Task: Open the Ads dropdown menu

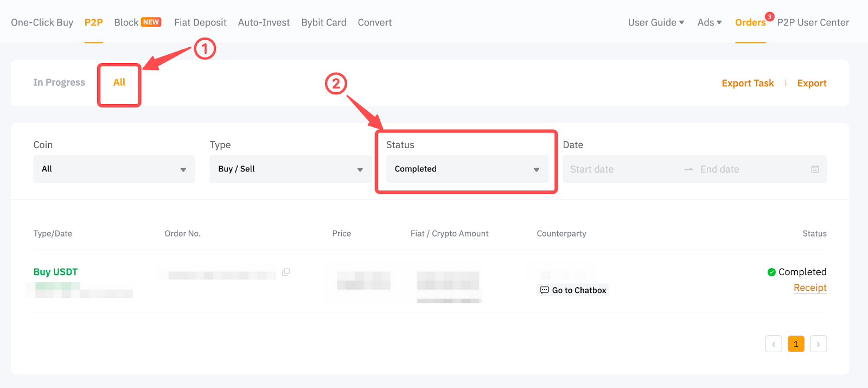Action: pyautogui.click(x=709, y=22)
